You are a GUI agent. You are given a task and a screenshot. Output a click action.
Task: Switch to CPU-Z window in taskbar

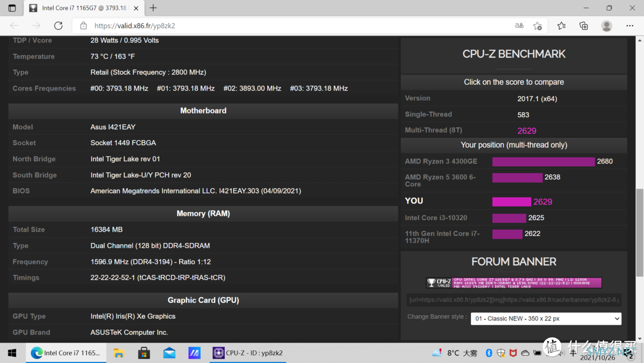point(247,353)
